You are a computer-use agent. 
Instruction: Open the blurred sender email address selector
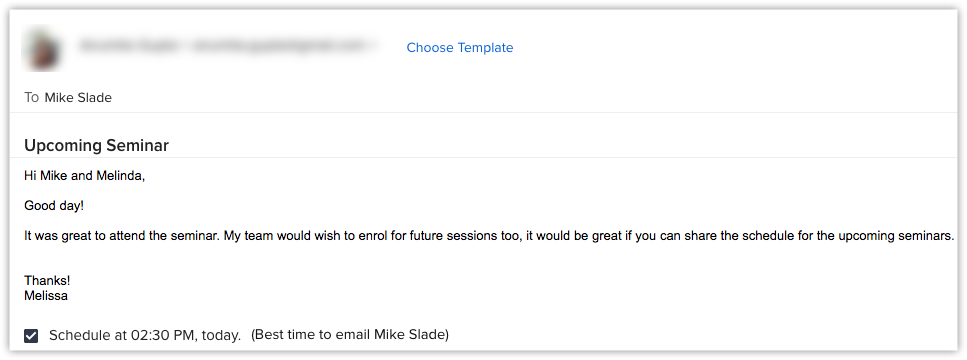[x=228, y=46]
